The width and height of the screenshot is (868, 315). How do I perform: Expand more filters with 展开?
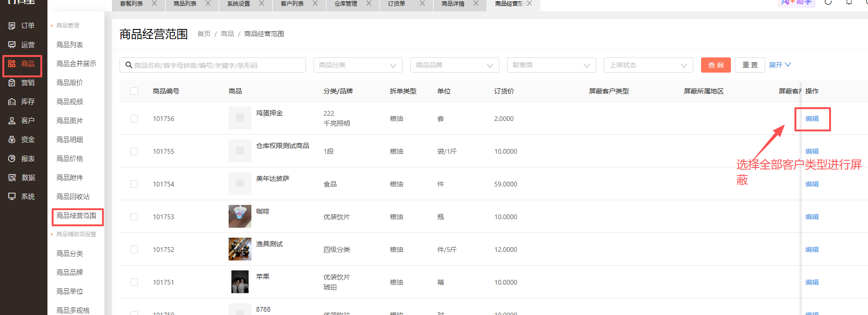[780, 65]
